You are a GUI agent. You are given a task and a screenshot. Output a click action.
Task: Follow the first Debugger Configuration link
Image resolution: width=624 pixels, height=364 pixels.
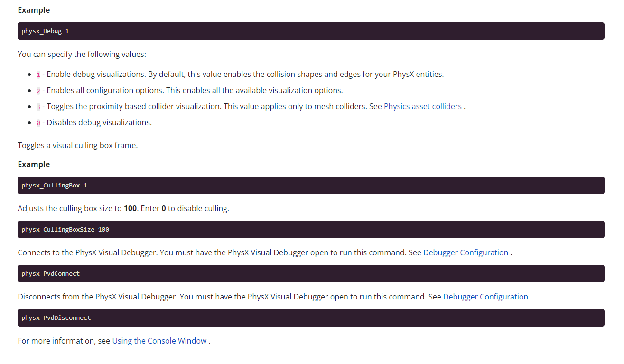[465, 252]
